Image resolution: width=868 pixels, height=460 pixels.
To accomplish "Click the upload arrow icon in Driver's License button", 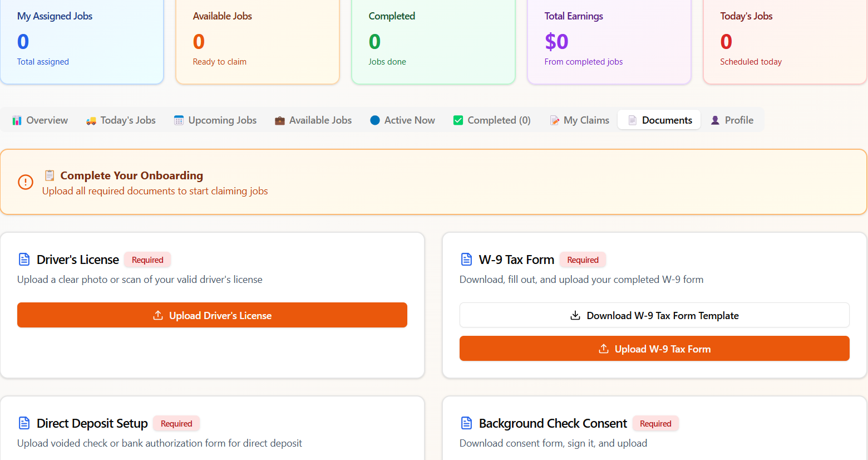I will (x=158, y=316).
